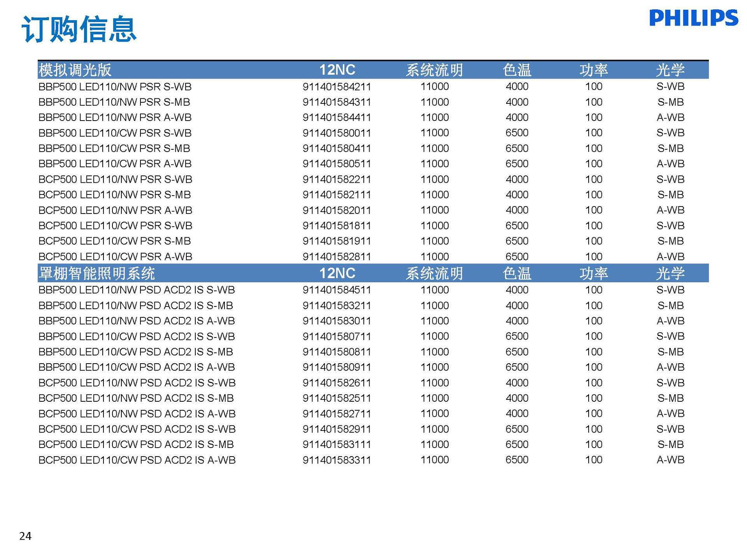Select row BBP500 LED110/CW PSD ACD2 IS A-WB
The height and width of the screenshot is (560, 747).
137,367
